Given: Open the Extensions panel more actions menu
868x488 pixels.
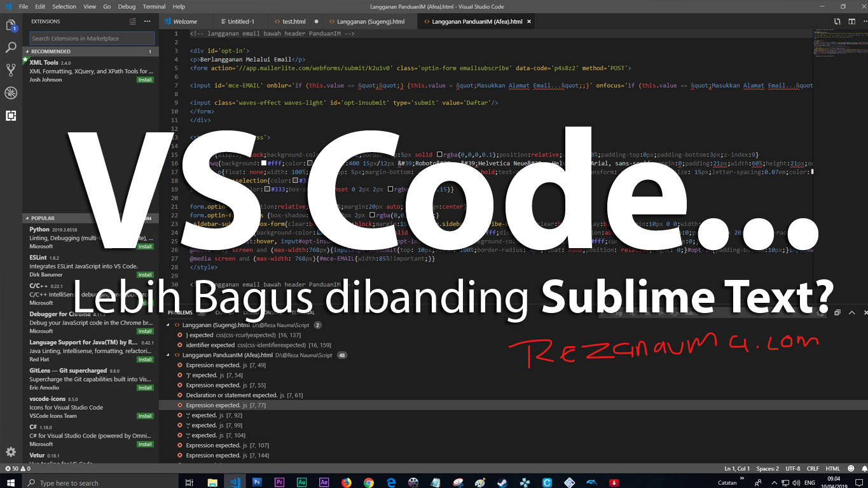Looking at the screenshot, I should click(148, 21).
